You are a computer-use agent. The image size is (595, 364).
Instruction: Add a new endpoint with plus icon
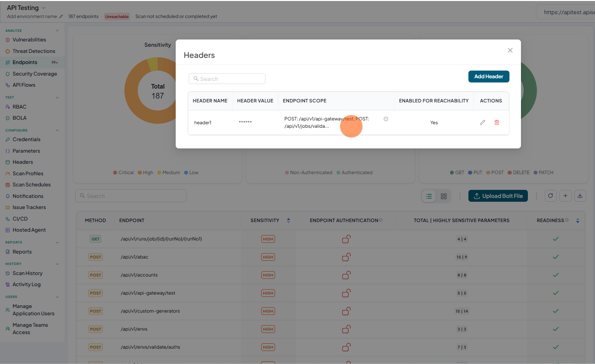tap(565, 196)
